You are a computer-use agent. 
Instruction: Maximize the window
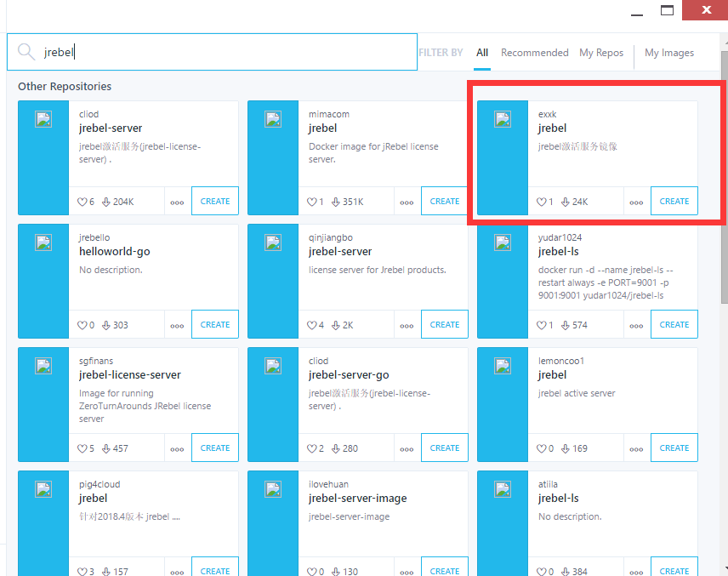pos(667,9)
